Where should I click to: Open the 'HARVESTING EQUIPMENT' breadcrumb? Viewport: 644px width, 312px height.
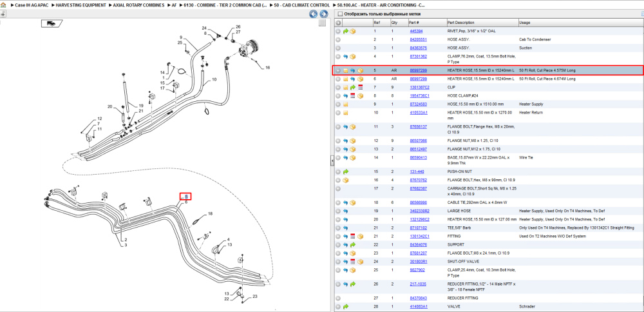coord(80,5)
